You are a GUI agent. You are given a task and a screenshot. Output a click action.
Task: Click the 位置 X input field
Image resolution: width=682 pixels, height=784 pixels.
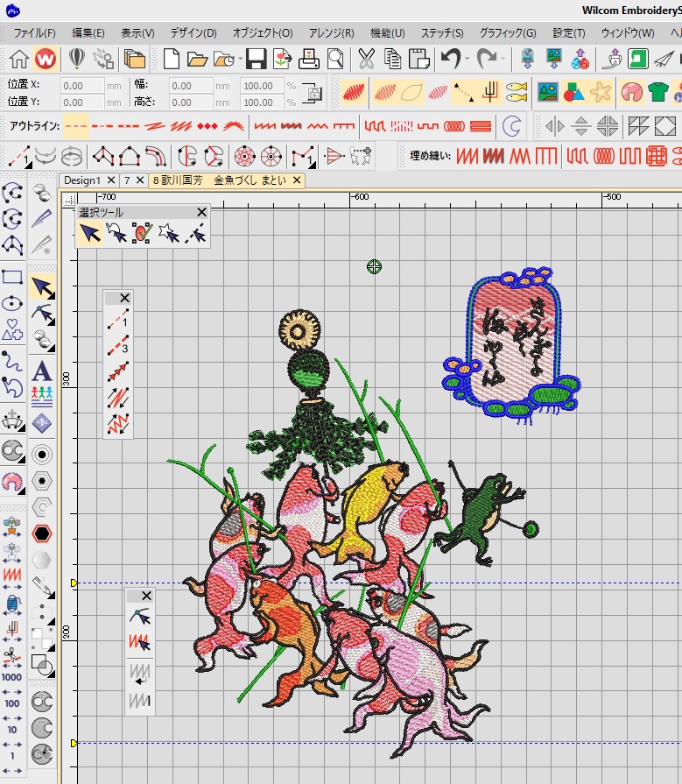82,86
